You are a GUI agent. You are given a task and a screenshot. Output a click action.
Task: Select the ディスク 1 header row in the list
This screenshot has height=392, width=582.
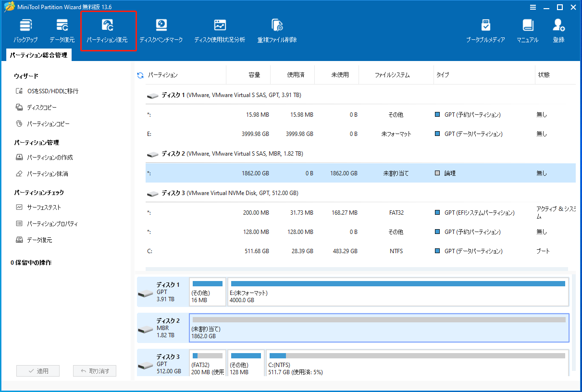coord(360,95)
